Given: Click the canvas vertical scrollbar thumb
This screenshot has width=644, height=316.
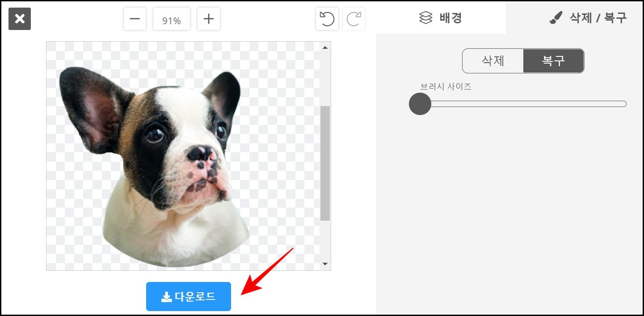Looking at the screenshot, I should [325, 163].
